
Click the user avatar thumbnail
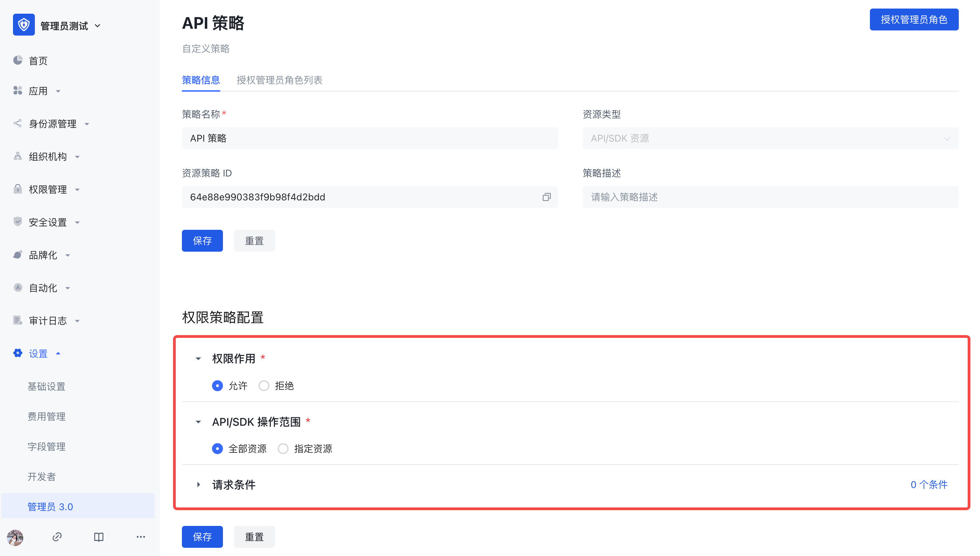coord(15,537)
